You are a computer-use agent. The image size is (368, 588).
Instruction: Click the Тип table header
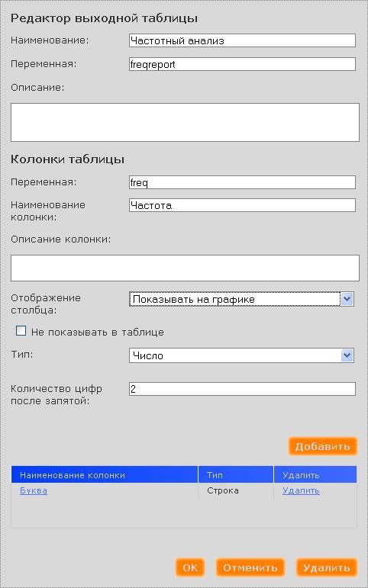coord(236,475)
